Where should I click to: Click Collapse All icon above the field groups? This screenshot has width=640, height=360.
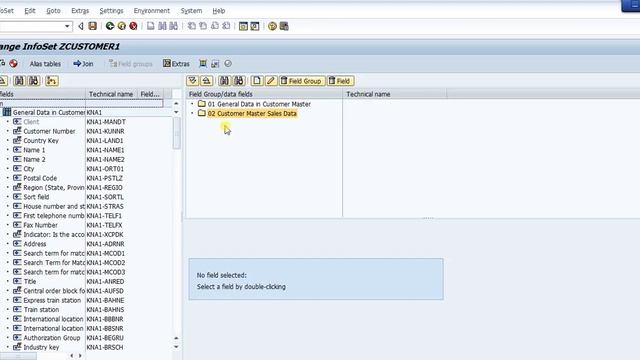207,81
